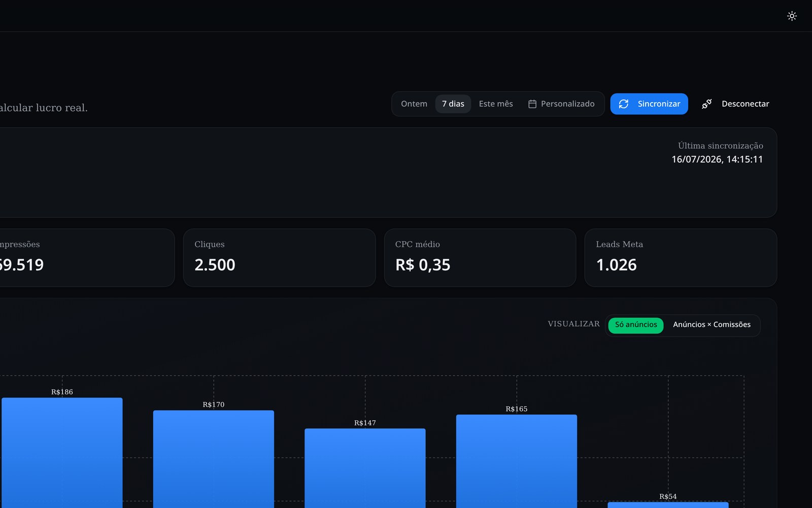Screen dimensions: 812x508
Task: Open the Personalizado date range
Action: (561, 104)
